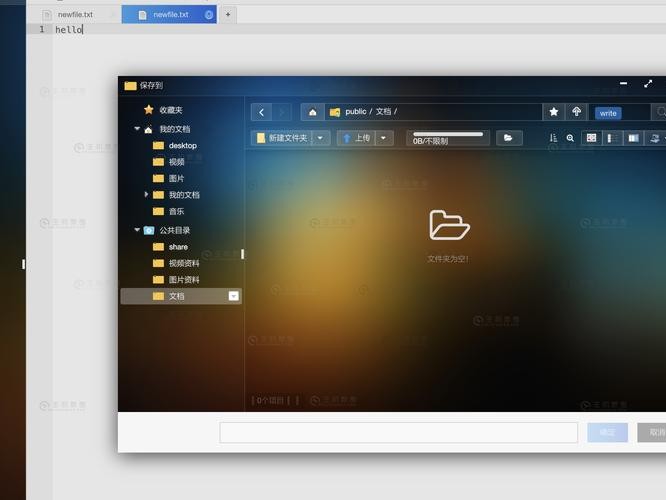Maximize the 保存到 dialog
666x500 pixels.
click(648, 84)
